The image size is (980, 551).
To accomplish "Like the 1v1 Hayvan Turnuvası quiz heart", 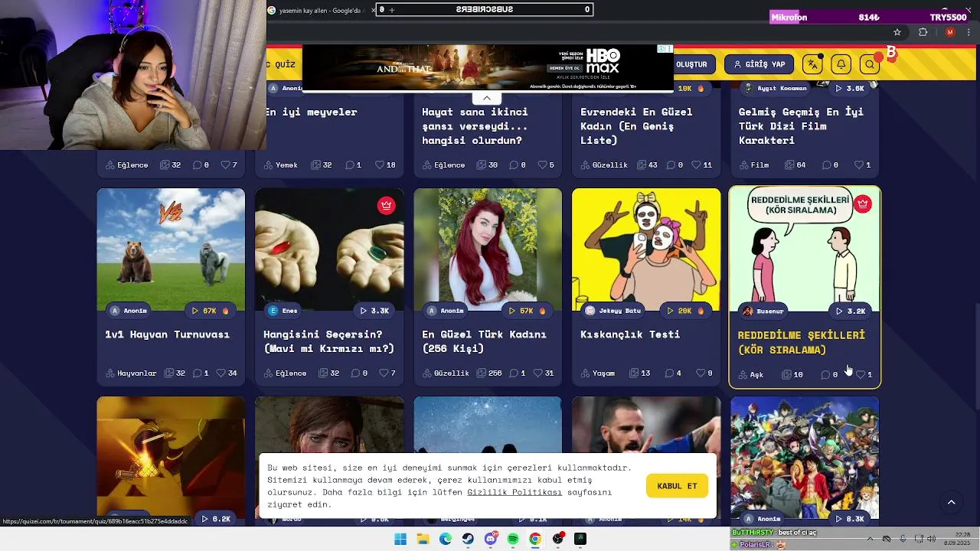I will point(221,373).
